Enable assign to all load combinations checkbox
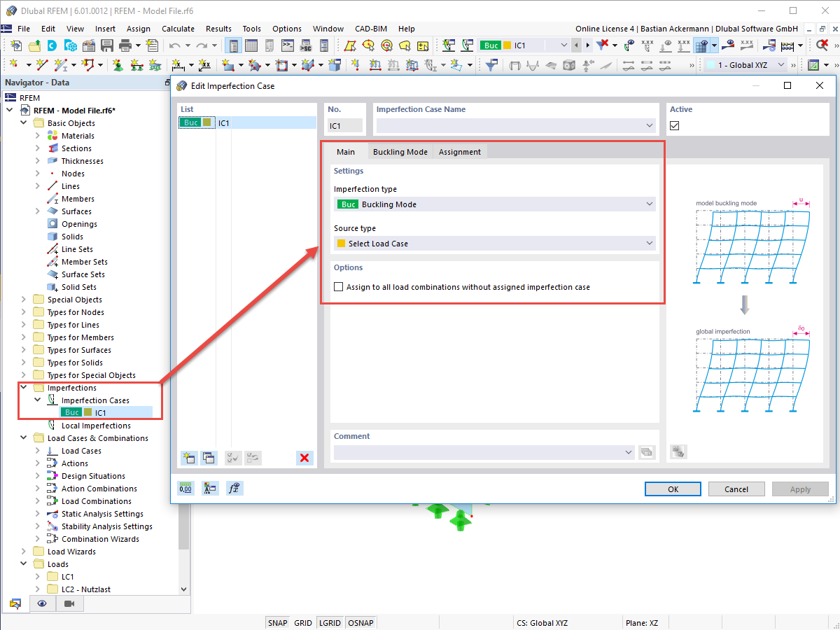This screenshot has width=840, height=630. pos(339,286)
